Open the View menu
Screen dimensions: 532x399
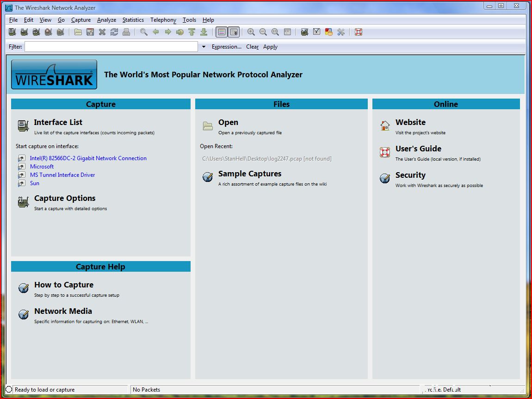[x=45, y=20]
